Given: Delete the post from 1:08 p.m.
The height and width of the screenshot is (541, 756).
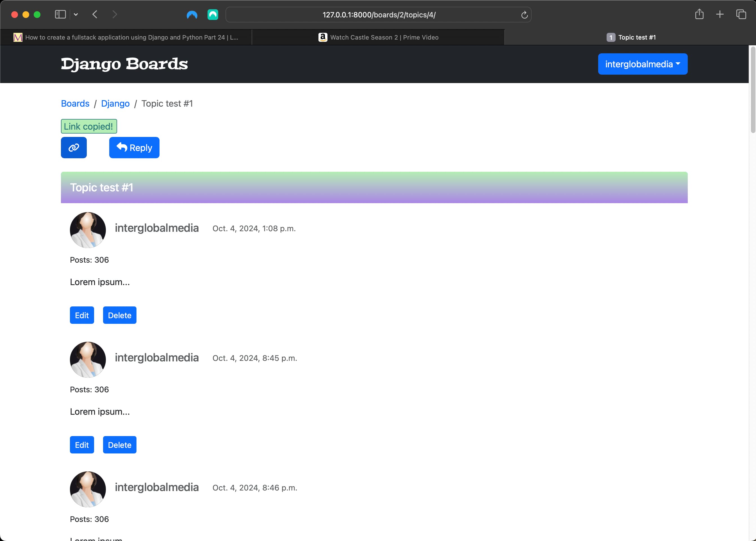Looking at the screenshot, I should click(x=120, y=315).
